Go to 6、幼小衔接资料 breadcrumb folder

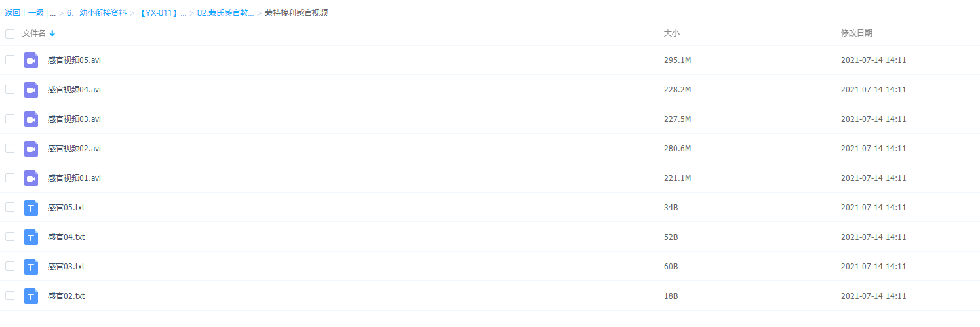[97, 13]
